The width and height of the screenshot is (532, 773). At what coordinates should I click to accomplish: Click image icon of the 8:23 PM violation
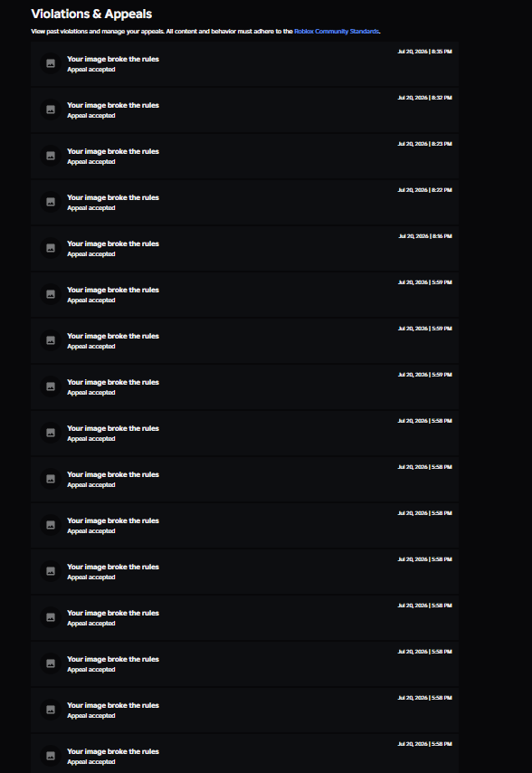(x=51, y=156)
